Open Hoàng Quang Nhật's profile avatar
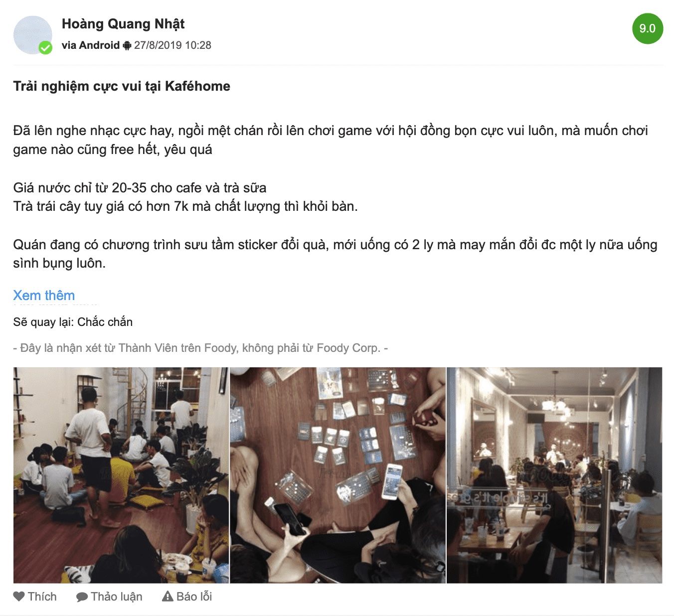 32,35
